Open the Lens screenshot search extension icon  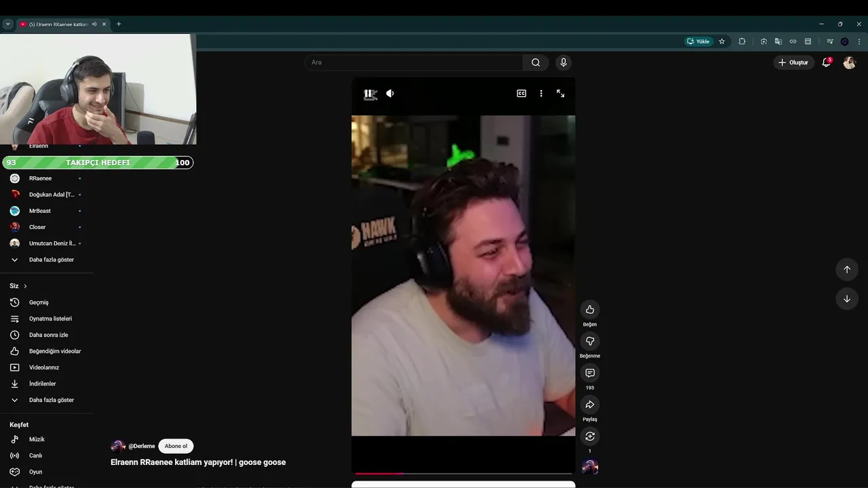764,41
